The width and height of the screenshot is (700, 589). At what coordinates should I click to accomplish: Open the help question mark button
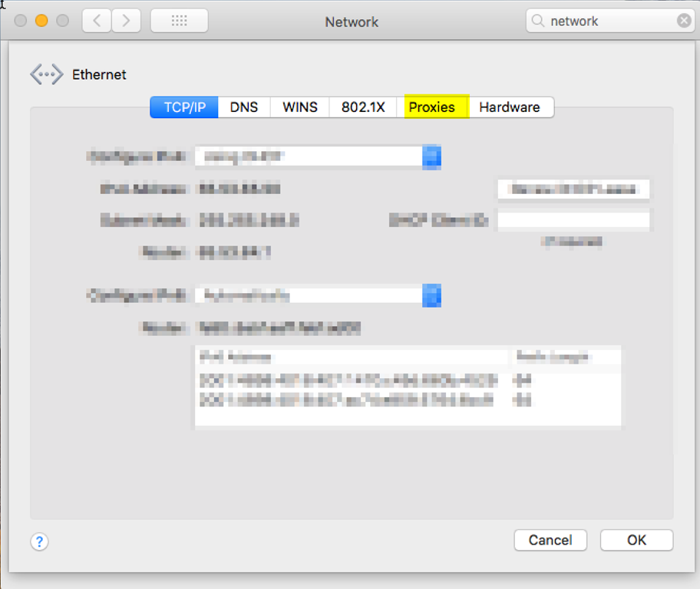coord(39,541)
